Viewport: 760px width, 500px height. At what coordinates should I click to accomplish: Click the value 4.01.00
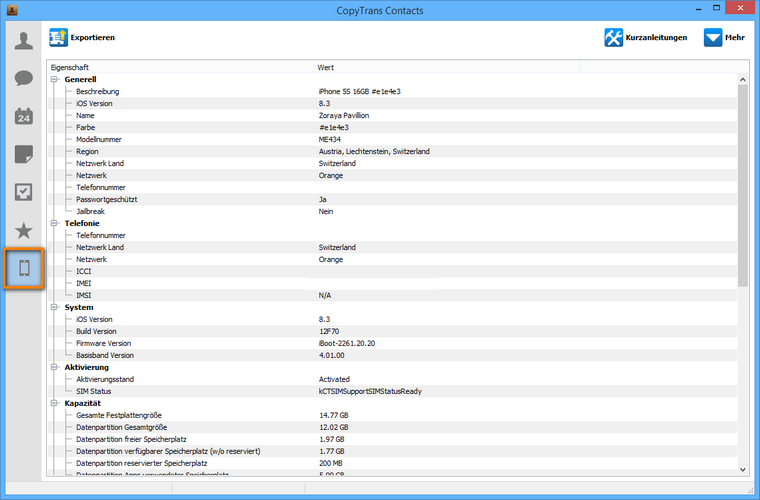(x=332, y=355)
